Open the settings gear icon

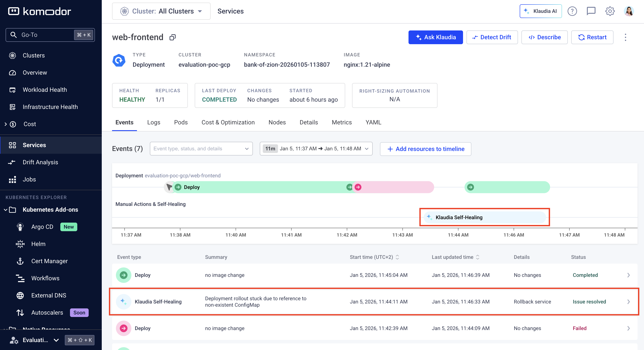click(610, 11)
